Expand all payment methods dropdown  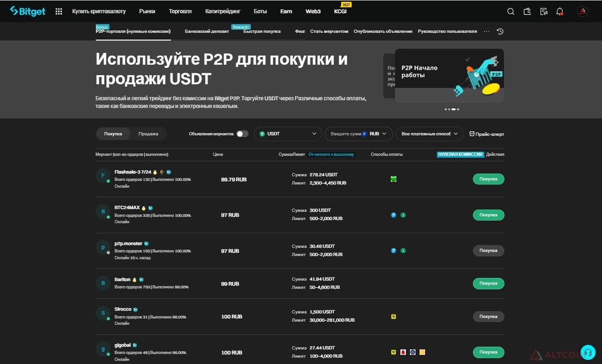tap(430, 134)
